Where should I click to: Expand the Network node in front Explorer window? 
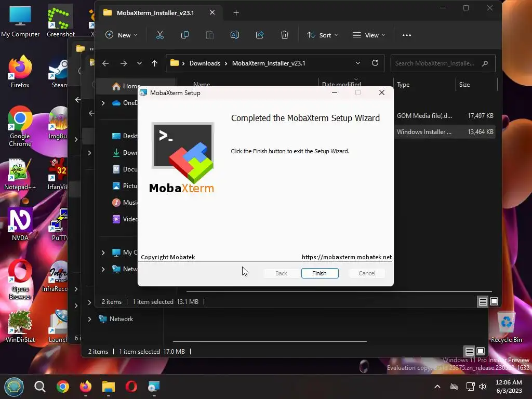point(103,269)
